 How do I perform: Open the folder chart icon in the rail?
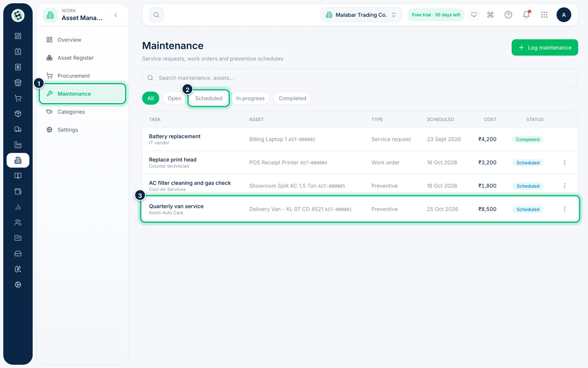[18, 238]
